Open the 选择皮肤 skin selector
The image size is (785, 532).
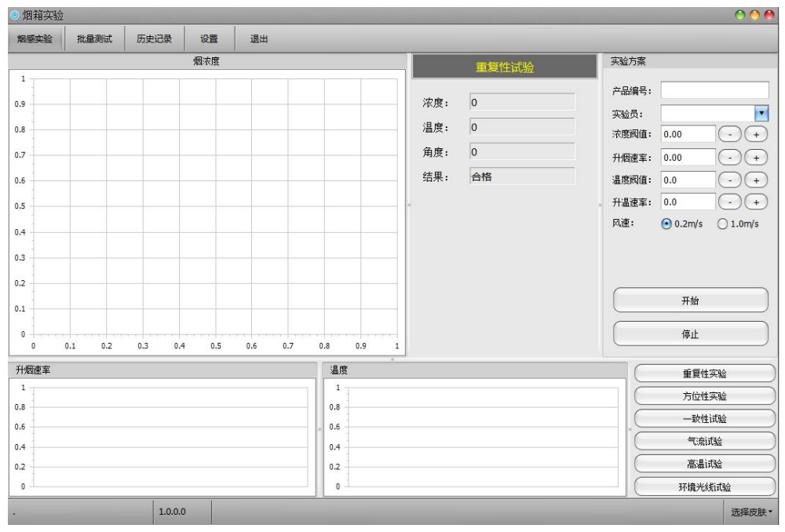tap(752, 512)
